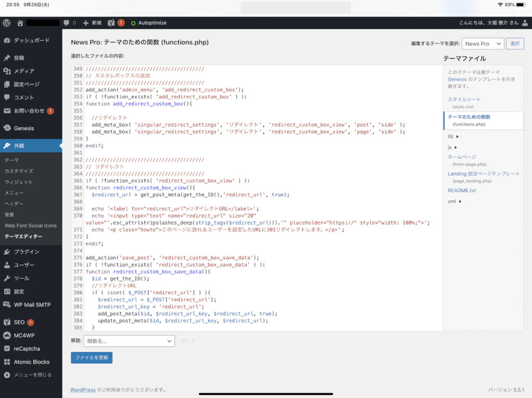The image size is (532, 398).
Task: Open the 関数名 documentation dropdown
Action: point(129,341)
